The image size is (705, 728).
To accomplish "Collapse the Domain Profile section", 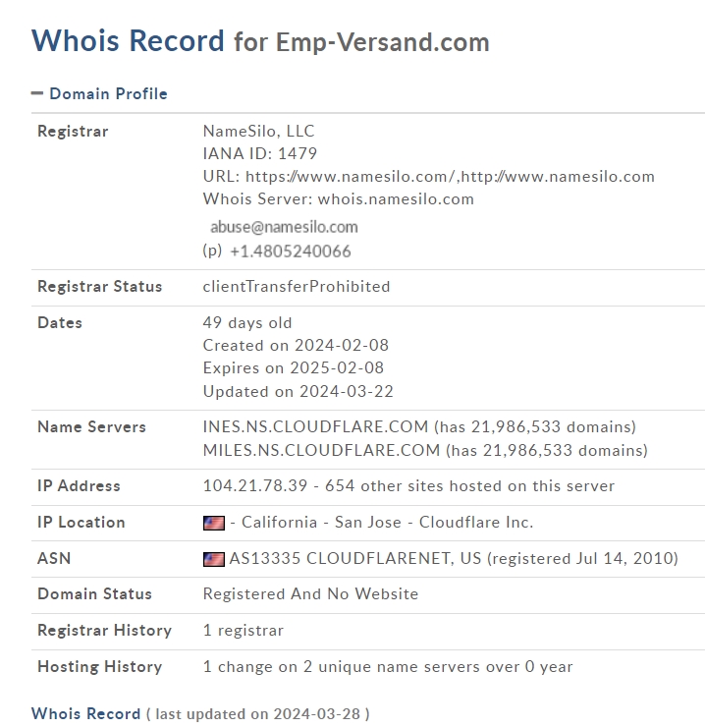I will (37, 93).
